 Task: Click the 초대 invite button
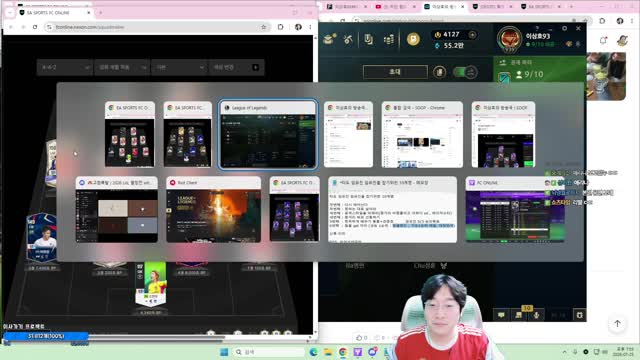point(395,72)
